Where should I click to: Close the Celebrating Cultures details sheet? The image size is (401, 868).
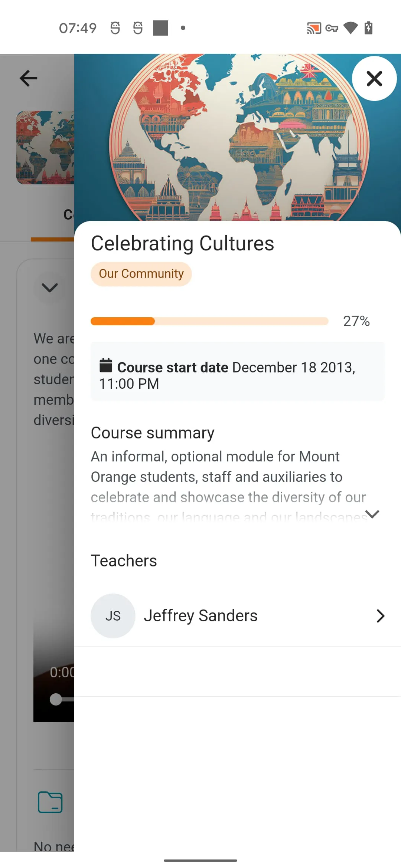pos(374,79)
